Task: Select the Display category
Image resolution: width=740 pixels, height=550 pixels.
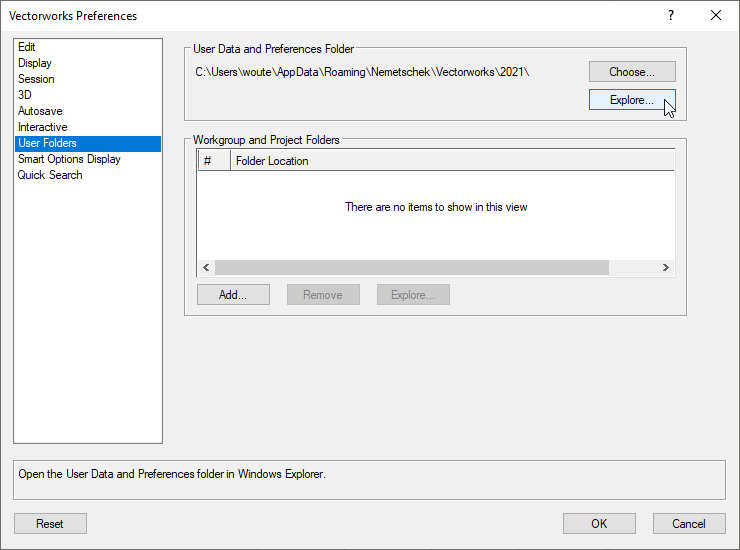Action: pyautogui.click(x=88, y=63)
